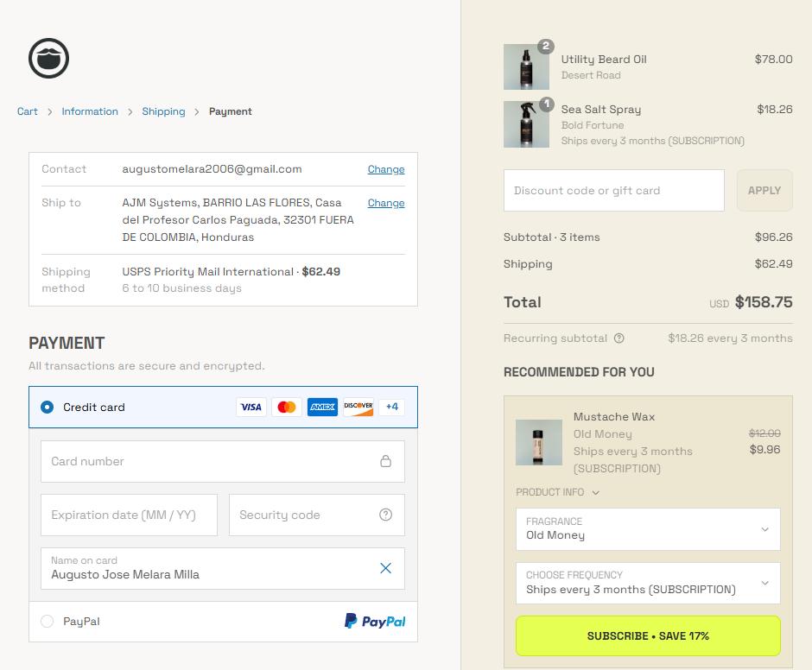Image resolution: width=812 pixels, height=670 pixels.
Task: Click the Desert Road variant text
Action: coord(591,75)
